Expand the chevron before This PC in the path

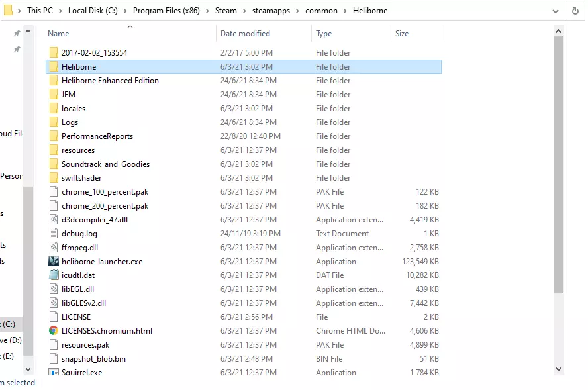click(19, 11)
